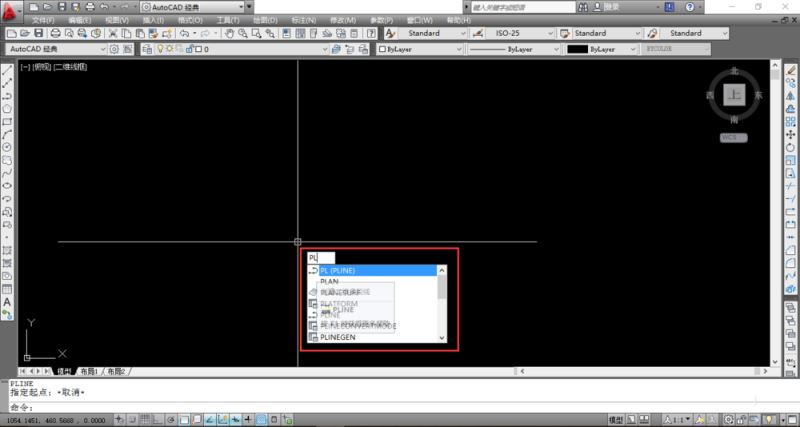The image size is (800, 427).
Task: Open the Help question-mark icon in standard toolbar
Action: (372, 33)
